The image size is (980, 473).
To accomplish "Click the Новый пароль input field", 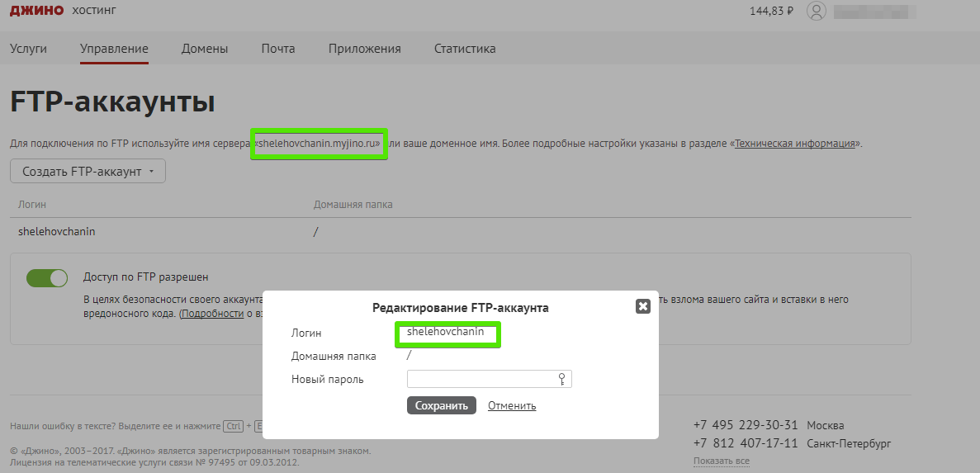I will (490, 379).
